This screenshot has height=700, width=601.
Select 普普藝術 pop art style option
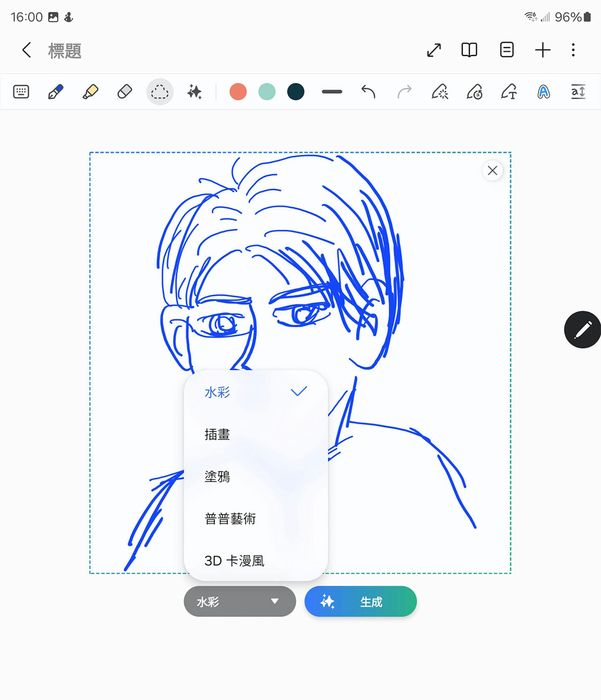(x=256, y=519)
